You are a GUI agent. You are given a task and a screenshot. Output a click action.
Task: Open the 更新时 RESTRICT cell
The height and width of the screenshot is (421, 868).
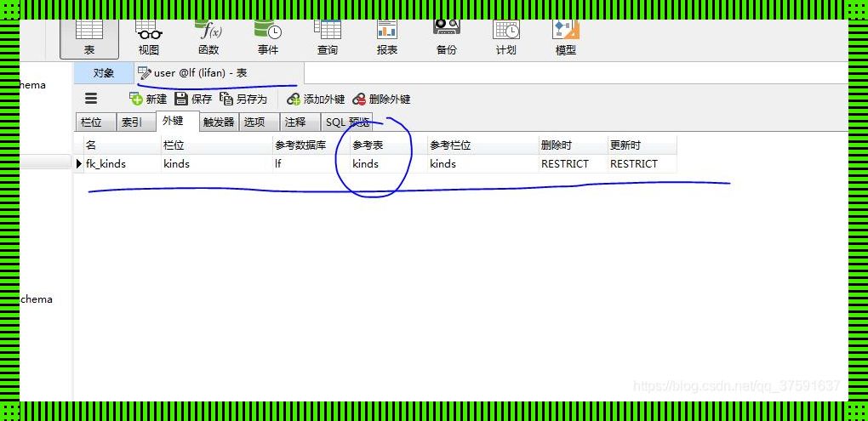click(642, 164)
